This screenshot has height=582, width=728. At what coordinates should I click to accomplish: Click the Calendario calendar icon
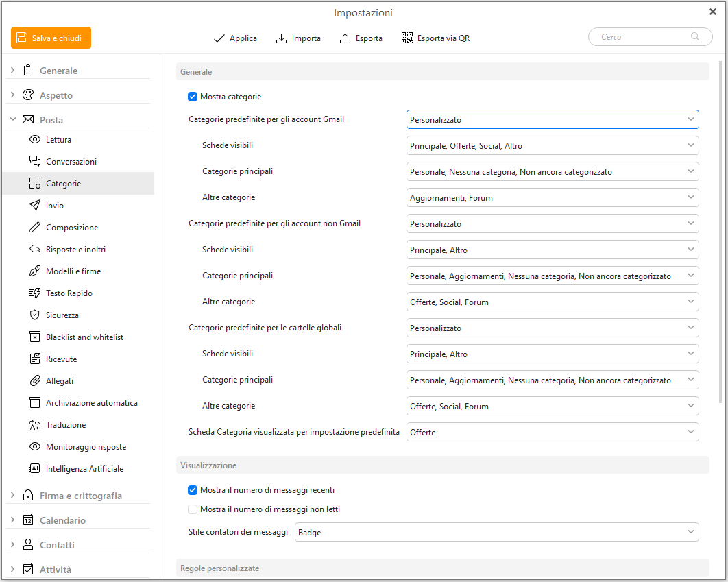28,520
